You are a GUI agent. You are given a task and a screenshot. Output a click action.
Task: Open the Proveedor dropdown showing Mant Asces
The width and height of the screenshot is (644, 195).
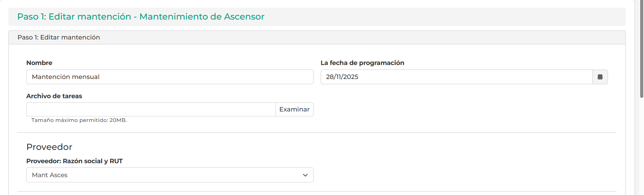(x=170, y=175)
